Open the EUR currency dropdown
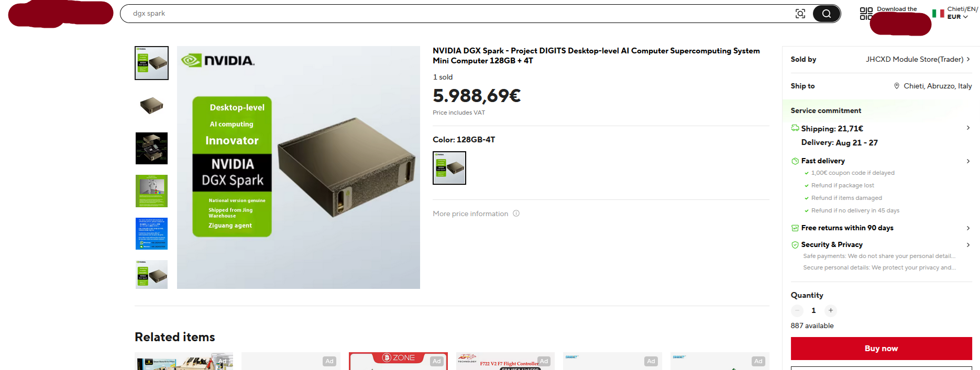980x370 pixels. (957, 17)
